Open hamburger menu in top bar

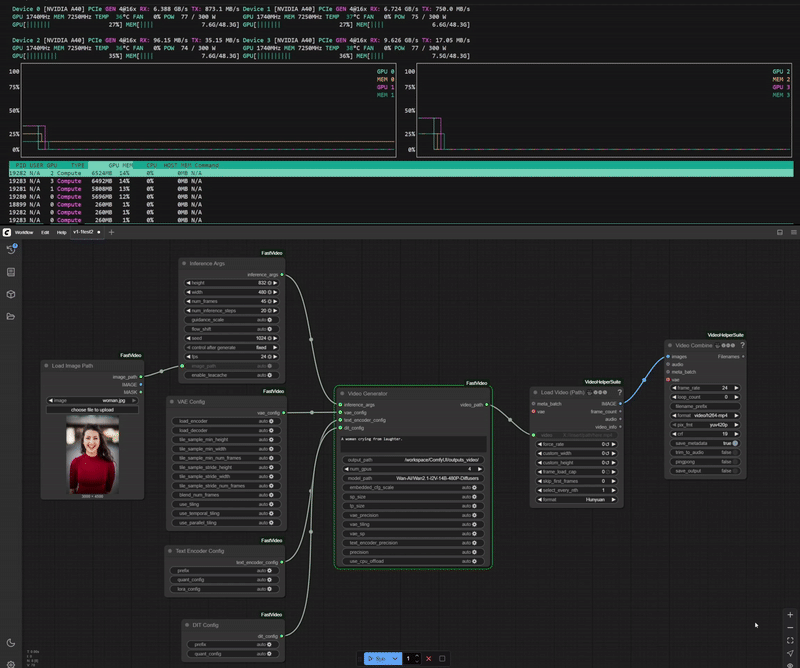[x=794, y=232]
